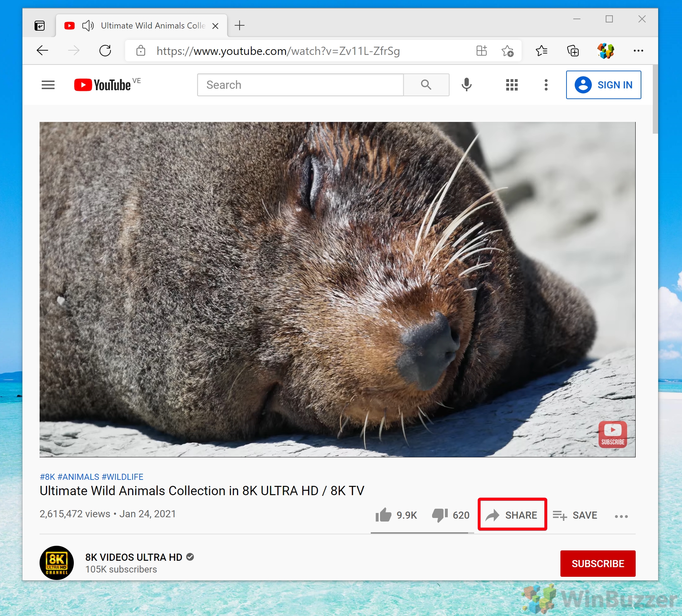Mute the tab audio via its speaker icon
Image resolution: width=682 pixels, height=616 pixels.
coord(87,25)
